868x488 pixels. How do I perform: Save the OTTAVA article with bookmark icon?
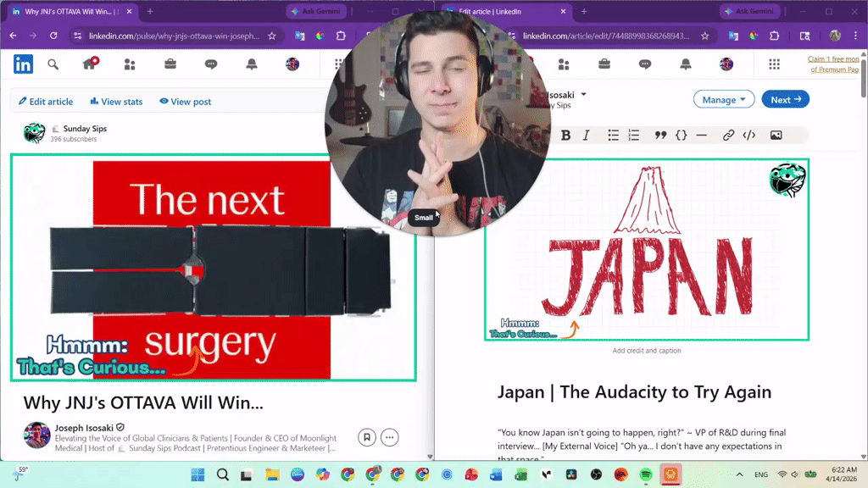(366, 437)
